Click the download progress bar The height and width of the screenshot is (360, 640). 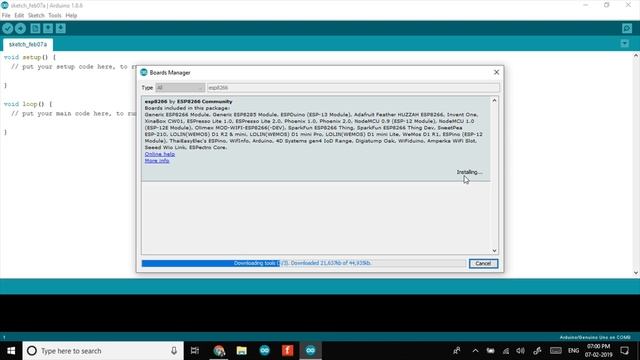coord(303,263)
